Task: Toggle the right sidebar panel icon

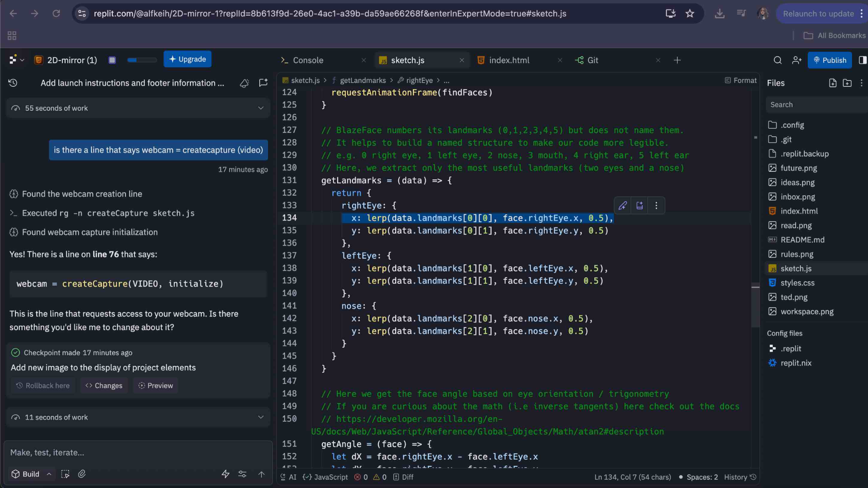Action: (862, 60)
